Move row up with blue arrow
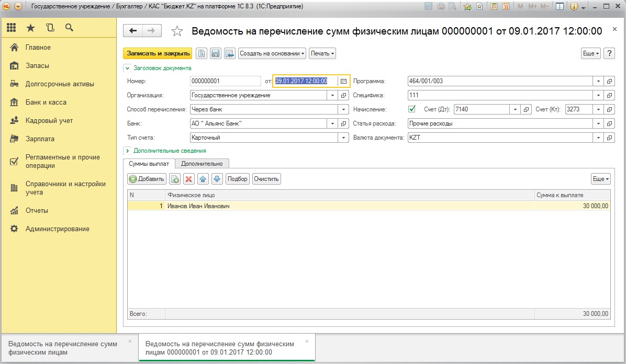Viewport: 626px width, 364px height. 203,179
